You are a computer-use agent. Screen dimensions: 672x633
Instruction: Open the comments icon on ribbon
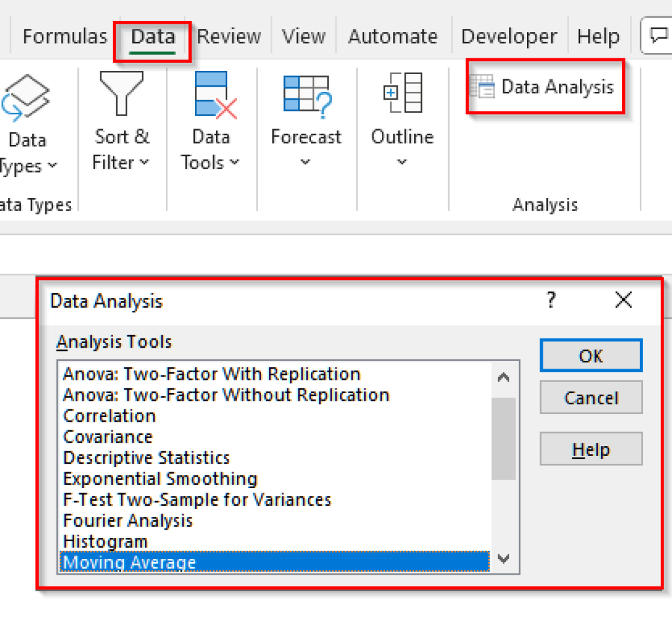658,33
